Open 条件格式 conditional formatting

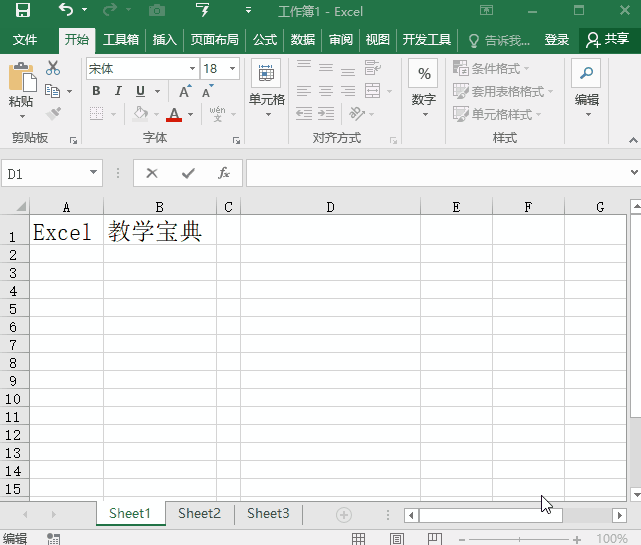click(x=491, y=68)
